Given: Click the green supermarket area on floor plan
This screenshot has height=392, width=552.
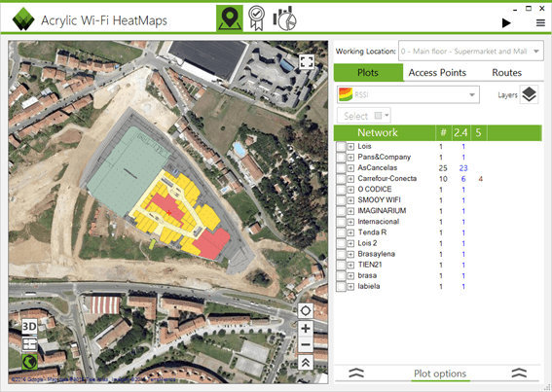Looking at the screenshot, I should click(x=129, y=172).
